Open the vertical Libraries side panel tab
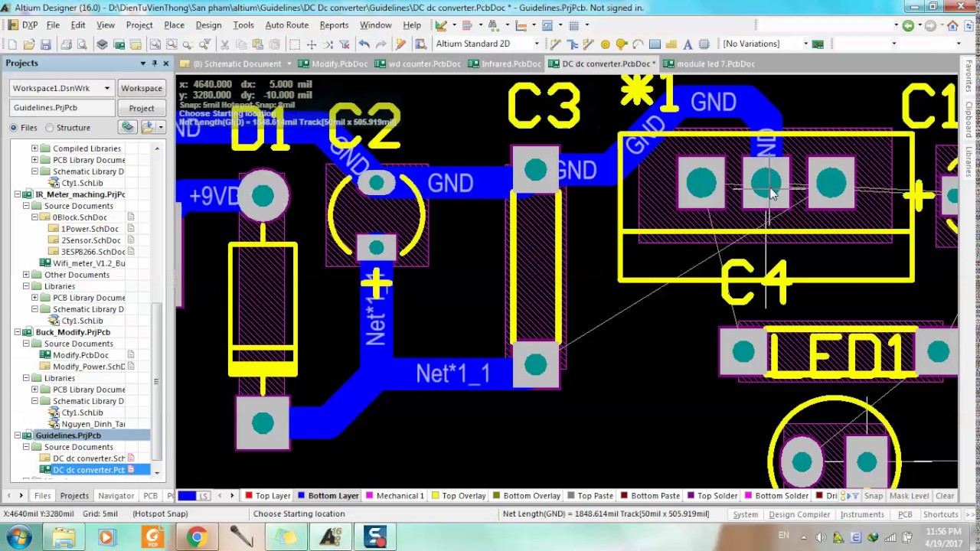This screenshot has height=551, width=980. pyautogui.click(x=969, y=161)
